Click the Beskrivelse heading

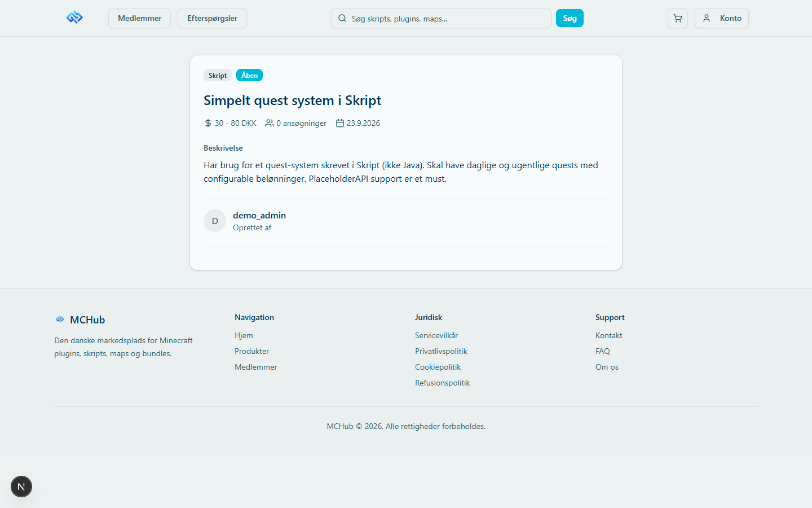[x=223, y=148]
